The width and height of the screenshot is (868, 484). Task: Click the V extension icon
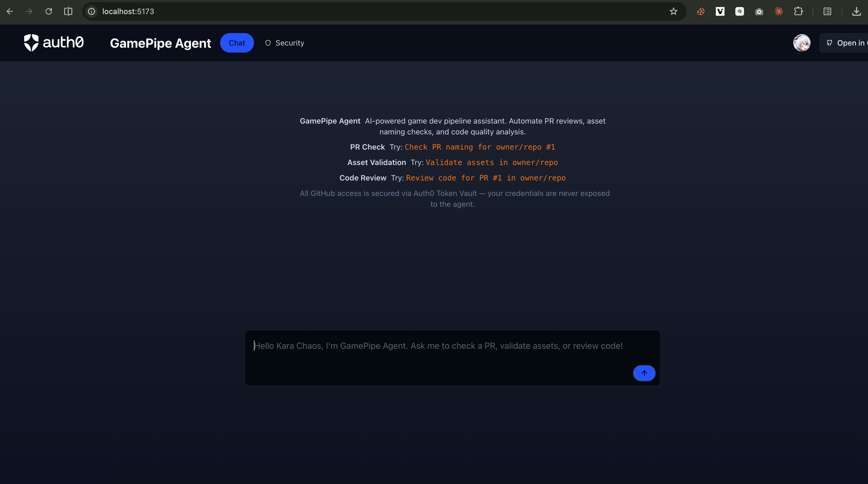click(x=720, y=11)
